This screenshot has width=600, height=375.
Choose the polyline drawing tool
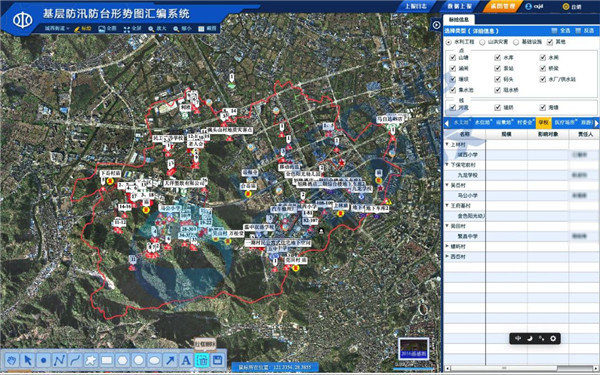coord(59,360)
